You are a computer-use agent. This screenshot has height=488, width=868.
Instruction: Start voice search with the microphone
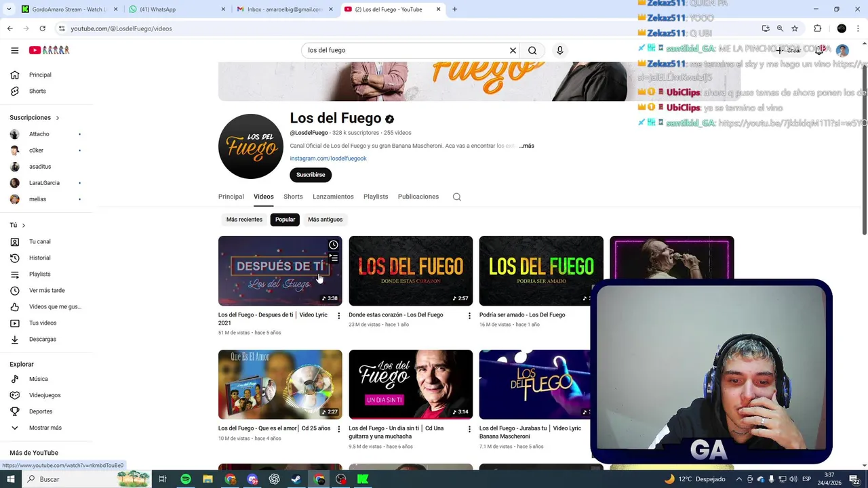tap(559, 50)
